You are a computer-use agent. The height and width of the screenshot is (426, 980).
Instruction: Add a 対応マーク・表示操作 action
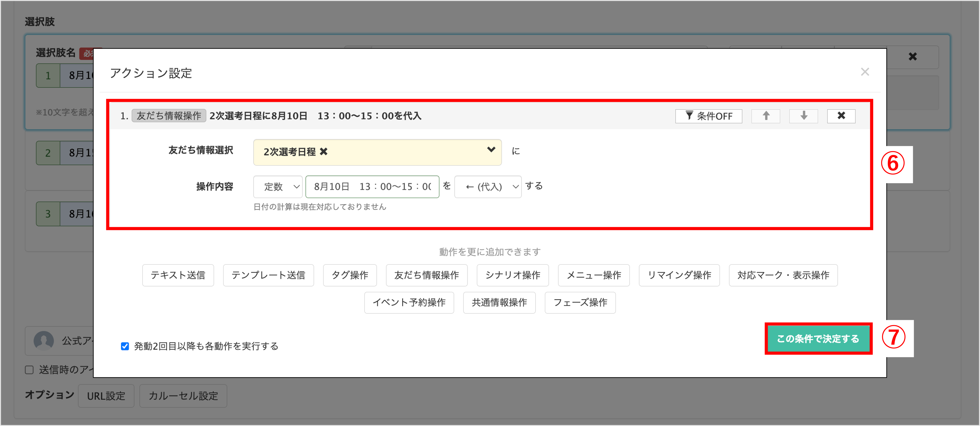point(783,275)
